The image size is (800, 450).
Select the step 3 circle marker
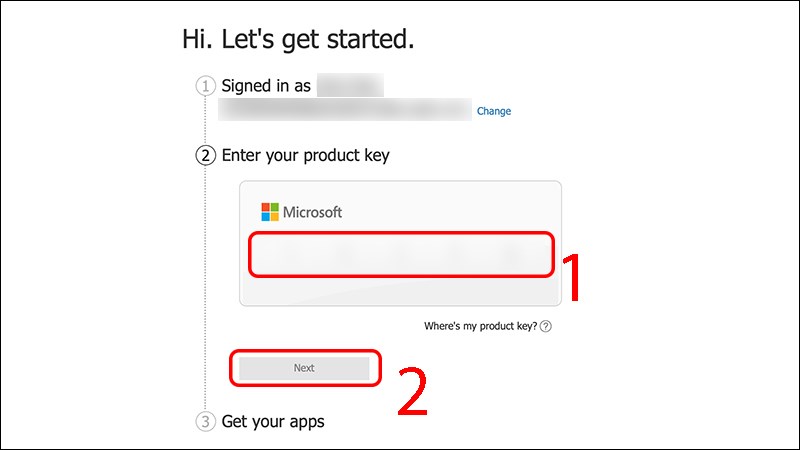coord(206,421)
